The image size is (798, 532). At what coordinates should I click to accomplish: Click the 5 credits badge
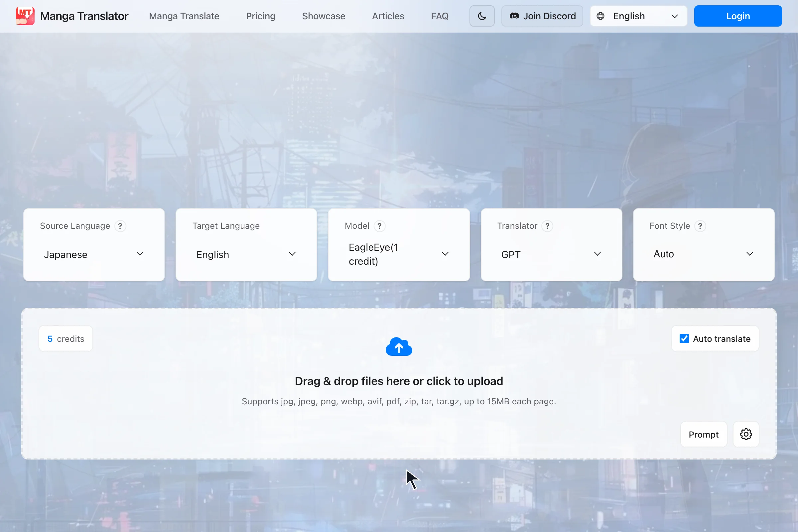(x=66, y=338)
